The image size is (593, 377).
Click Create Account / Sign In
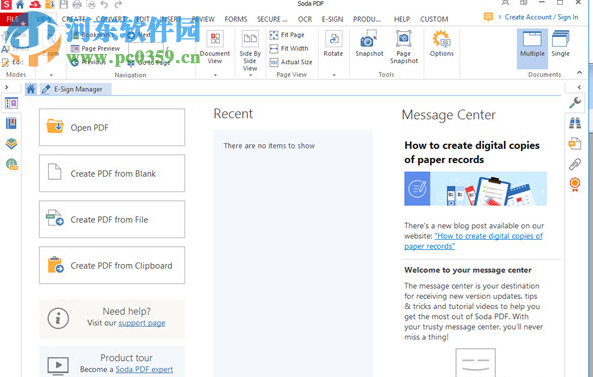click(541, 17)
